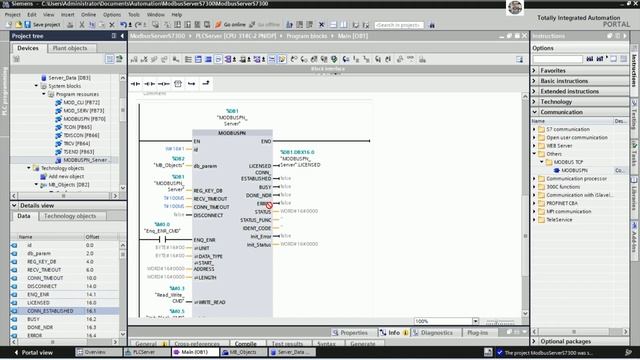Open the Help menu
Image resolution: width=640 pixels, height=360 pixels.
coord(177,14)
